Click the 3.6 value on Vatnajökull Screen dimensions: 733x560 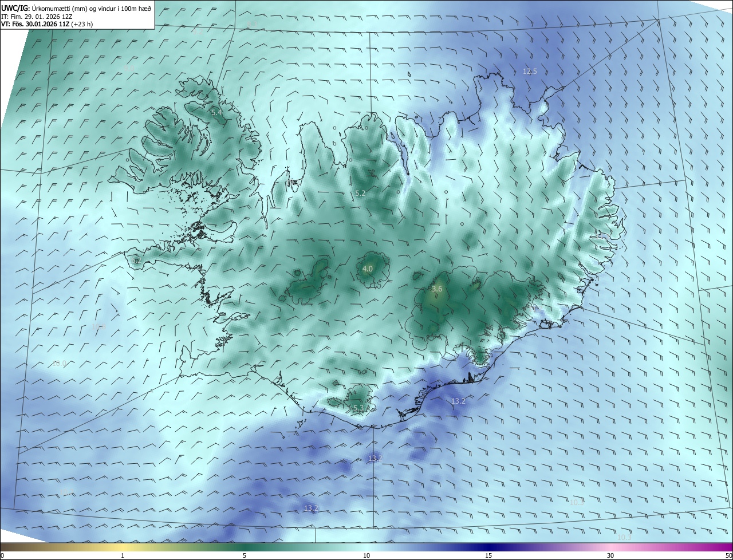[437, 289]
